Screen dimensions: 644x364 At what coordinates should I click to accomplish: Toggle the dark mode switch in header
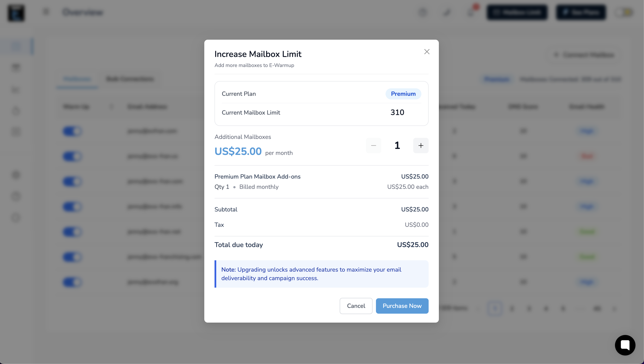(625, 12)
